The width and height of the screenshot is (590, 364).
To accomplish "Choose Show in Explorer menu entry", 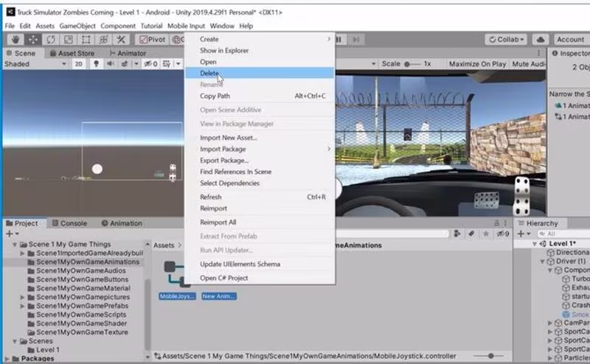I will point(260,50).
